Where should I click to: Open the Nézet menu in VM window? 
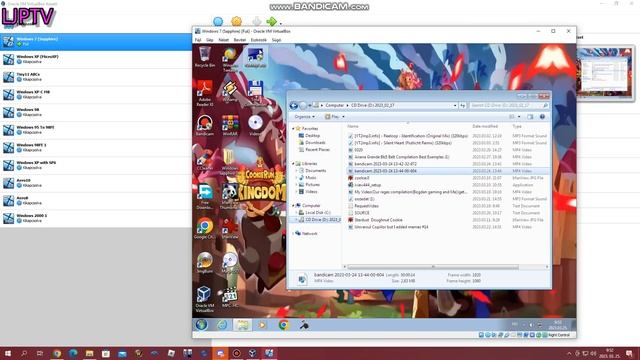(224, 40)
